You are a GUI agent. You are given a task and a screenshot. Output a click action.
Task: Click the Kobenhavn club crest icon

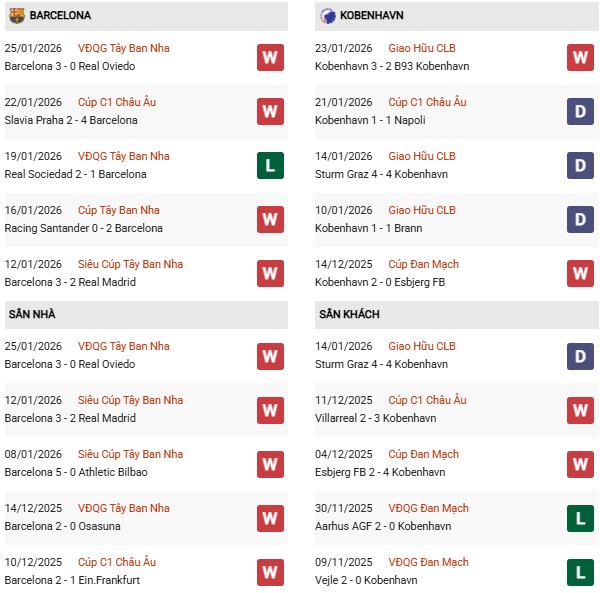click(x=328, y=16)
